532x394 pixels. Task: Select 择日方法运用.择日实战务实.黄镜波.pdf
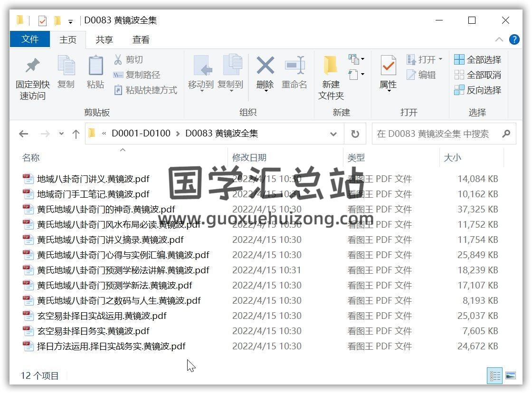pos(111,346)
